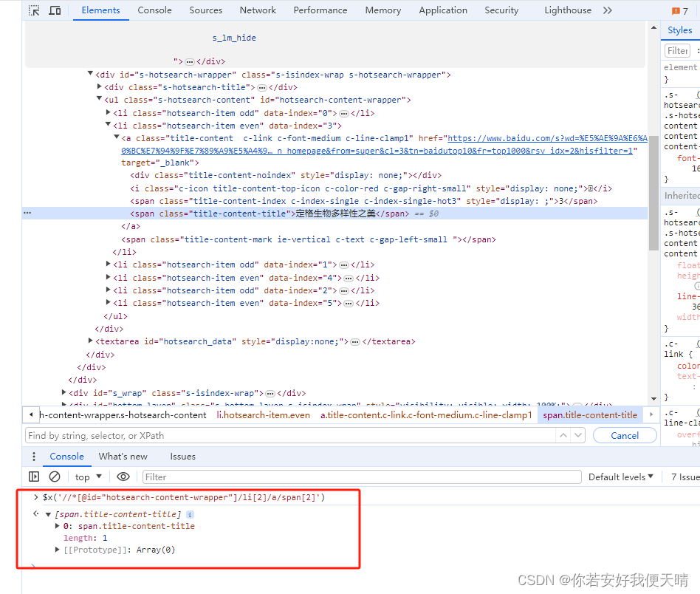This screenshot has height=594, width=700.
Task: Open three-dot actions on selected span row
Action: 27,213
